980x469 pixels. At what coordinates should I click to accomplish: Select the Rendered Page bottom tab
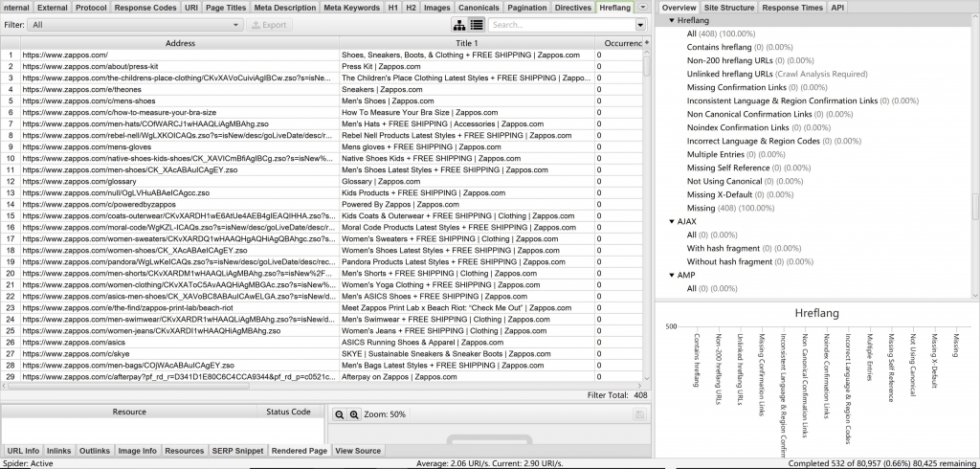point(300,450)
